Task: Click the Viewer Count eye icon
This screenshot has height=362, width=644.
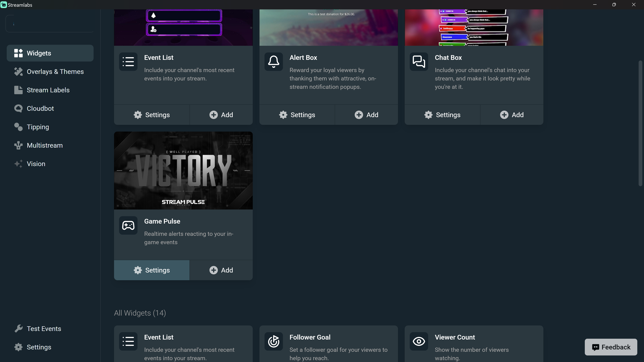Action: point(419,341)
